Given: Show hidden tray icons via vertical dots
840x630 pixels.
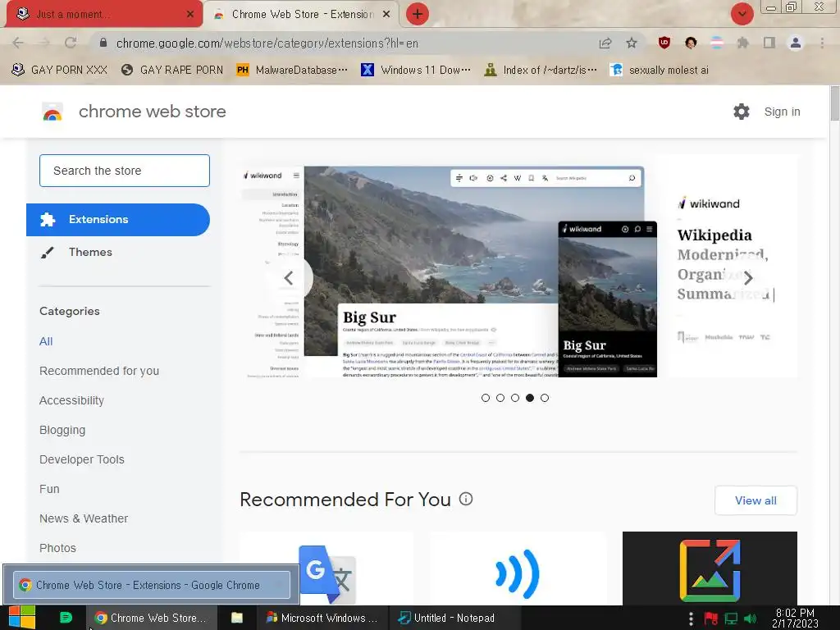Looking at the screenshot, I should (691, 619).
